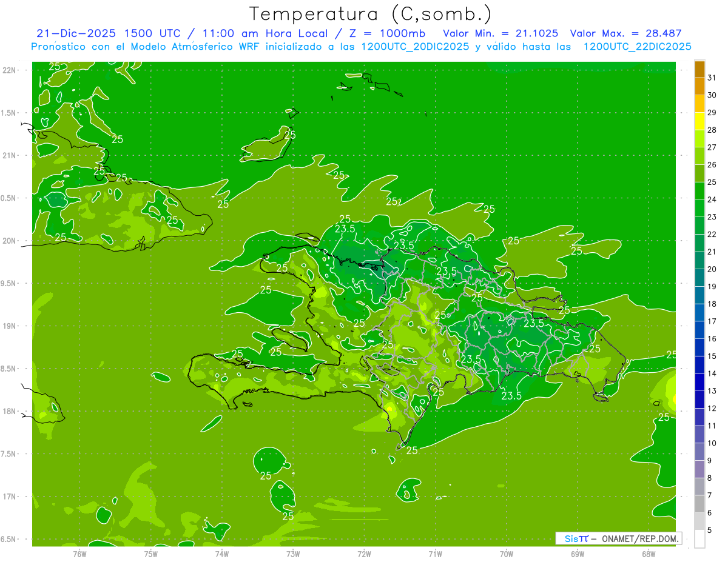Click the "70W" longitude axis label

point(506,554)
